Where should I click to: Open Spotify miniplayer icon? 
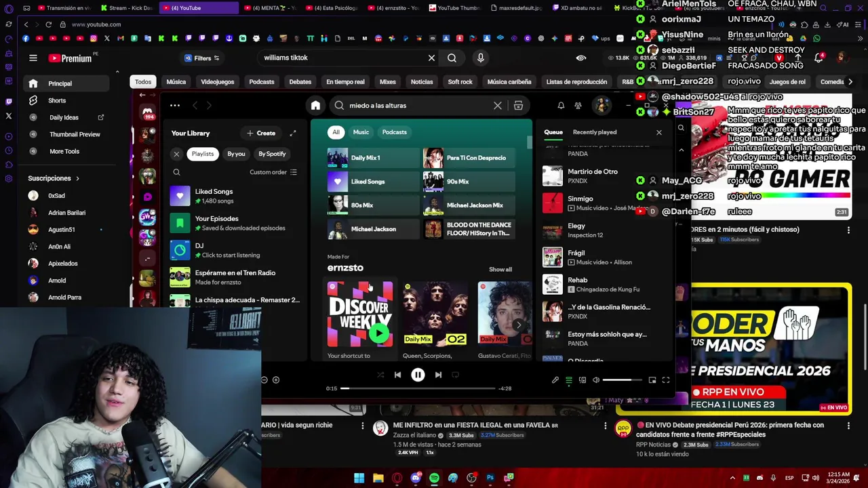click(x=652, y=380)
